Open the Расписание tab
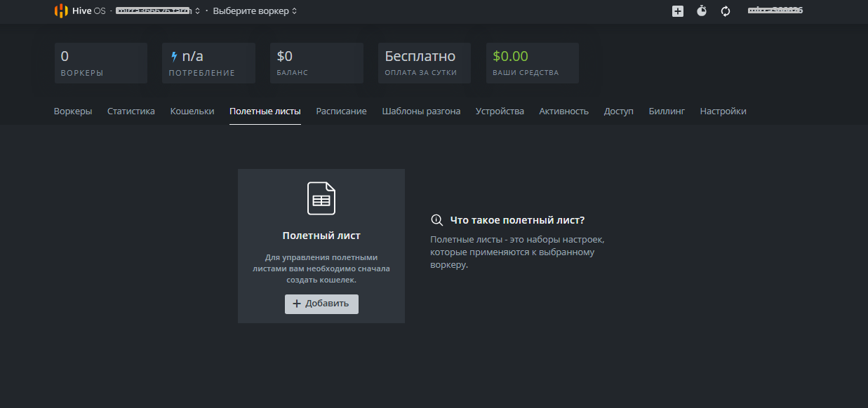Viewport: 868px width, 408px height. [x=341, y=111]
